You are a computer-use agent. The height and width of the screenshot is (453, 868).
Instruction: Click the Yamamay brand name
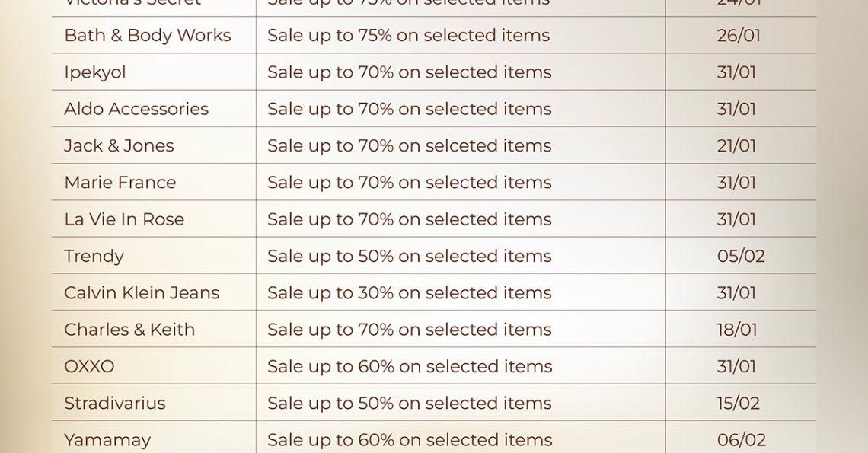[x=107, y=440]
